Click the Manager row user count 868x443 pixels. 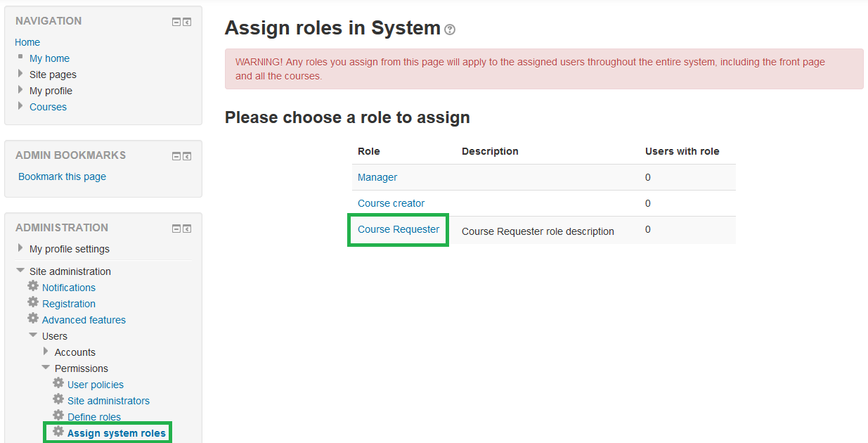[648, 177]
